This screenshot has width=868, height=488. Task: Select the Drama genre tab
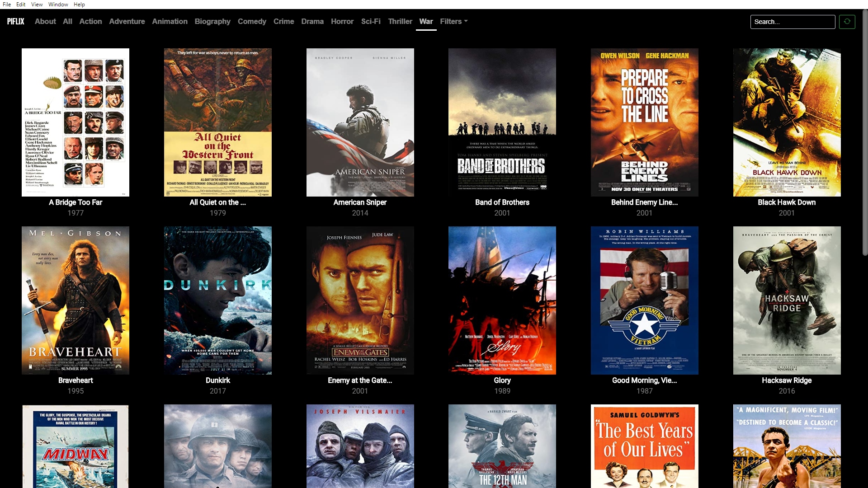pos(312,21)
